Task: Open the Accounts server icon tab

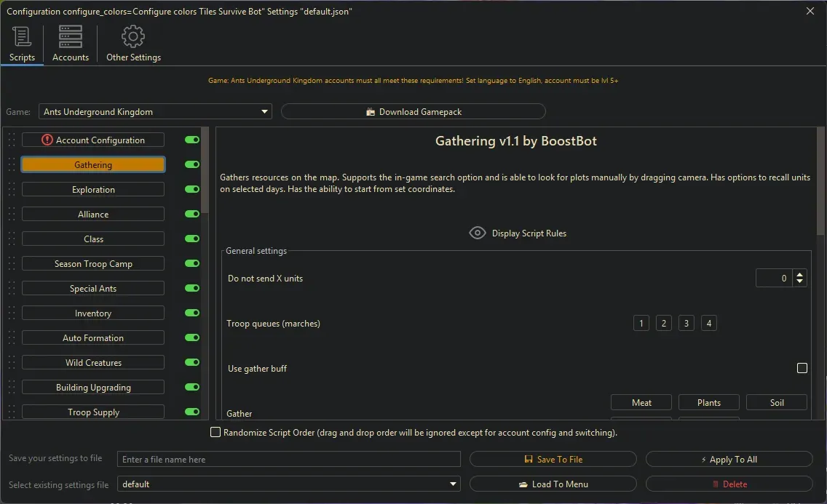Action: click(x=71, y=36)
